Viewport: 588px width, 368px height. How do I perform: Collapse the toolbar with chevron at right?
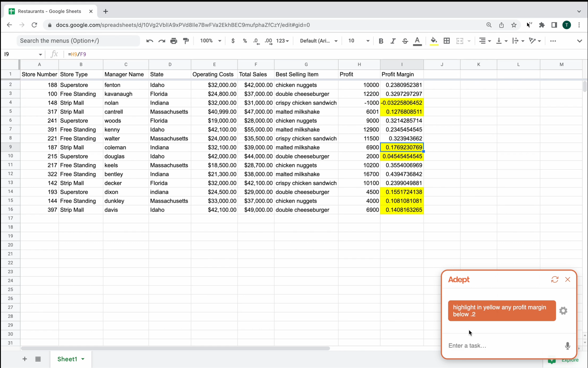pyautogui.click(x=580, y=41)
